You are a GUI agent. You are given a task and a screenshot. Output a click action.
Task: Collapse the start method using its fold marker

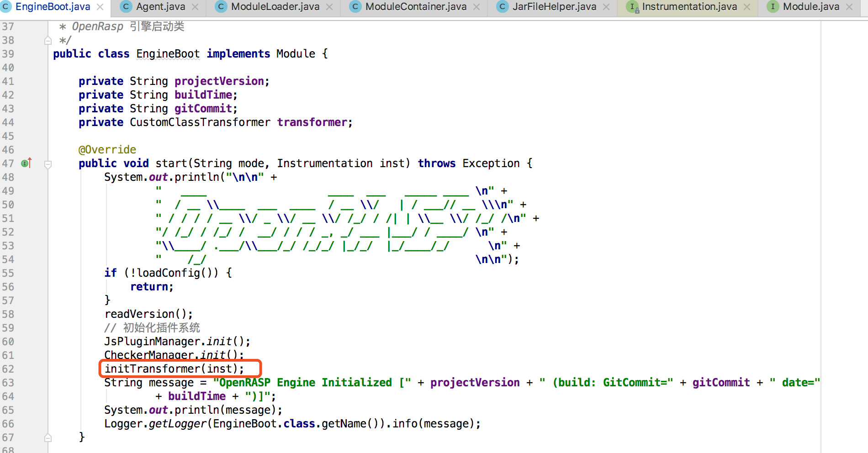point(48,164)
